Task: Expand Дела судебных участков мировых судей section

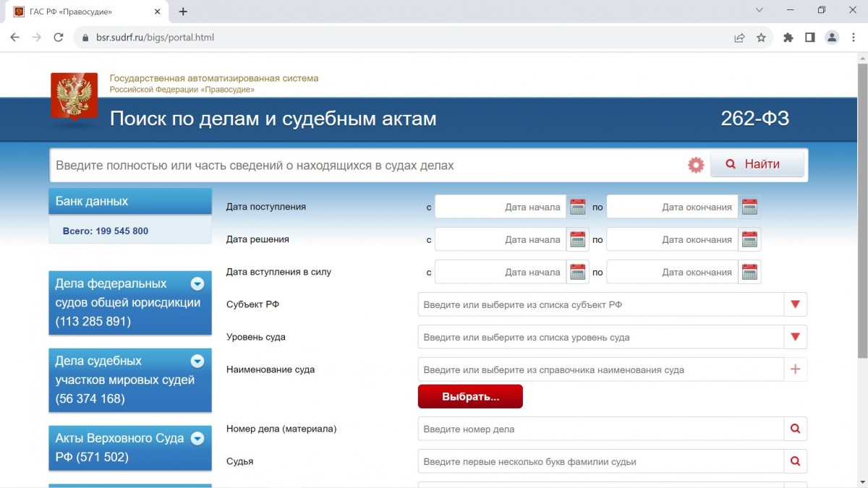Action: [197, 361]
